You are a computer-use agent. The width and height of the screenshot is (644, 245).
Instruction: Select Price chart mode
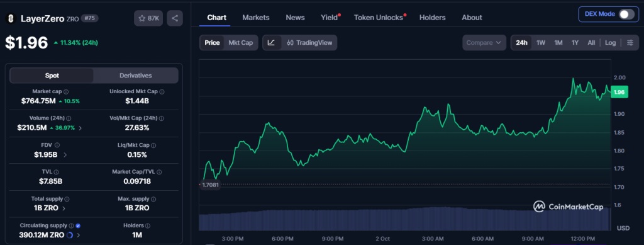click(x=212, y=43)
